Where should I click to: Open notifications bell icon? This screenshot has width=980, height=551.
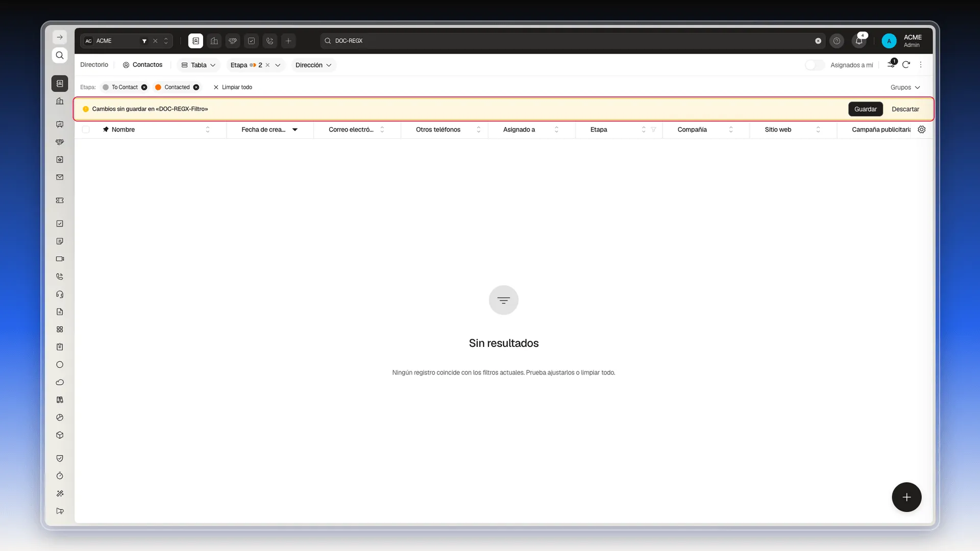click(x=859, y=41)
